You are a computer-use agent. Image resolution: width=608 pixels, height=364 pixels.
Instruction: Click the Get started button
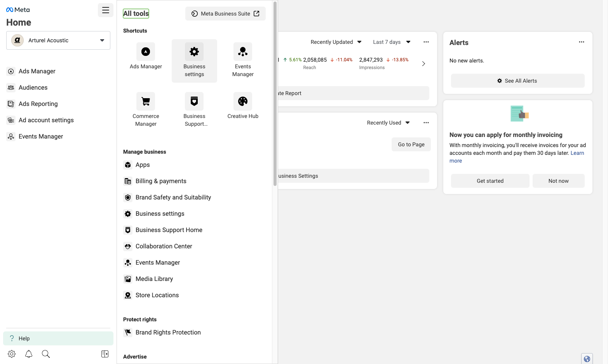click(x=490, y=181)
